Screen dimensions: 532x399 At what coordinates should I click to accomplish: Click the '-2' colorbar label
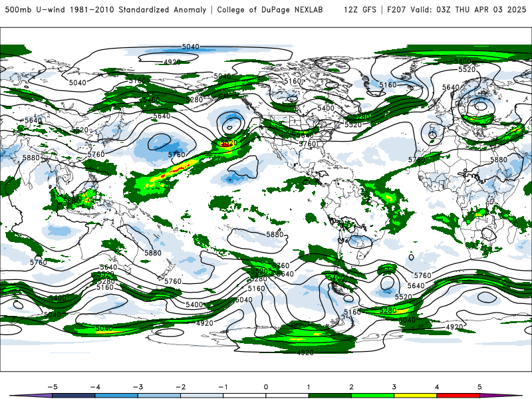pos(180,387)
